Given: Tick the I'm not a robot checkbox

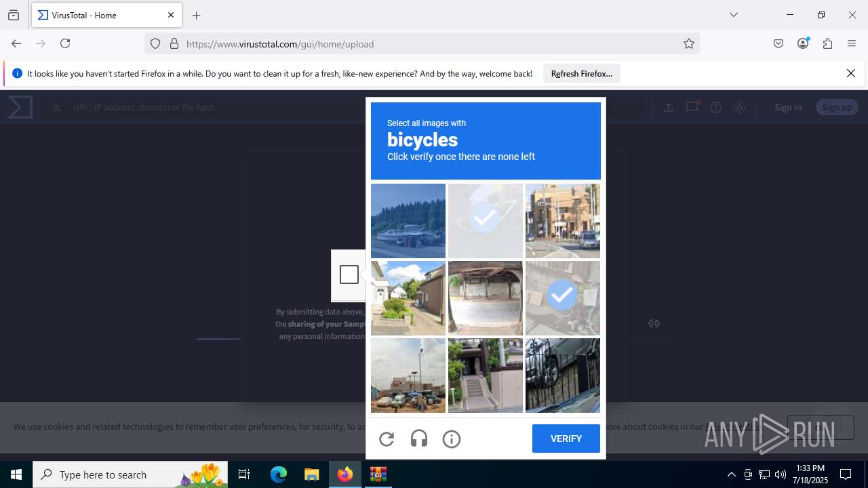Looking at the screenshot, I should click(x=349, y=274).
